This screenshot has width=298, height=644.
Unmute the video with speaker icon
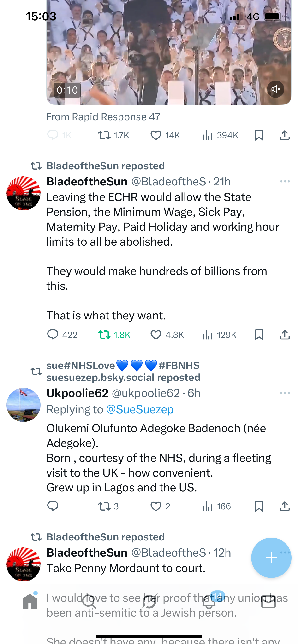275,89
